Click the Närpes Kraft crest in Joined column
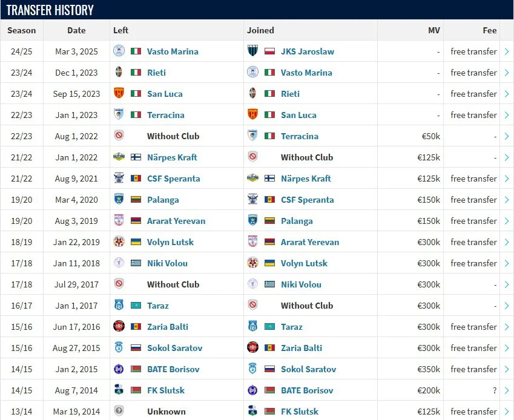514x420 pixels. [252, 179]
